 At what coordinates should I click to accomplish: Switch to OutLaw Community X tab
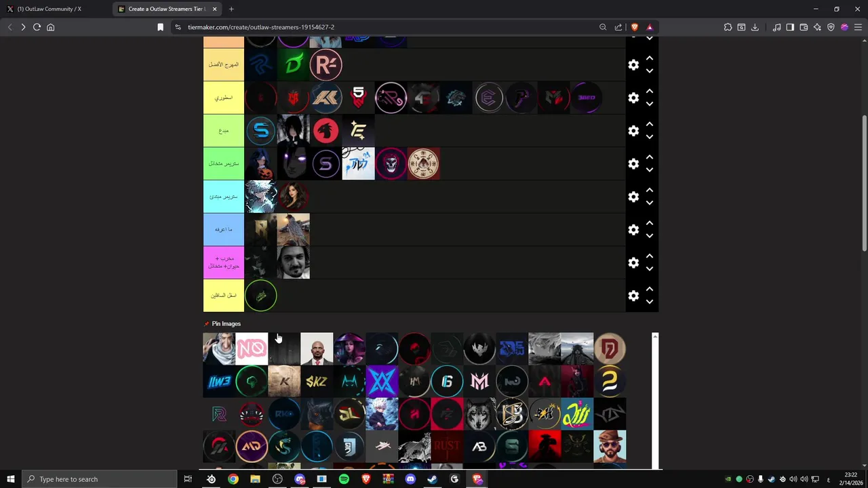click(54, 9)
